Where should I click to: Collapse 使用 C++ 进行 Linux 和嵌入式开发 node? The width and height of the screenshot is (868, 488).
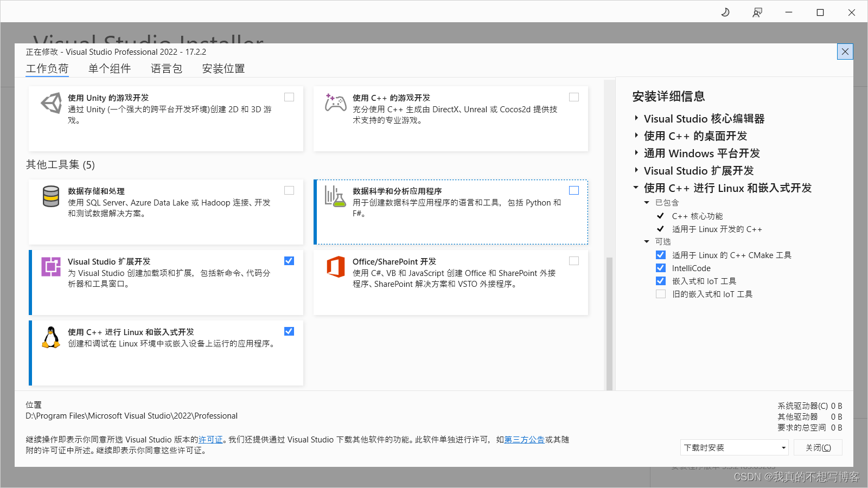(x=636, y=188)
